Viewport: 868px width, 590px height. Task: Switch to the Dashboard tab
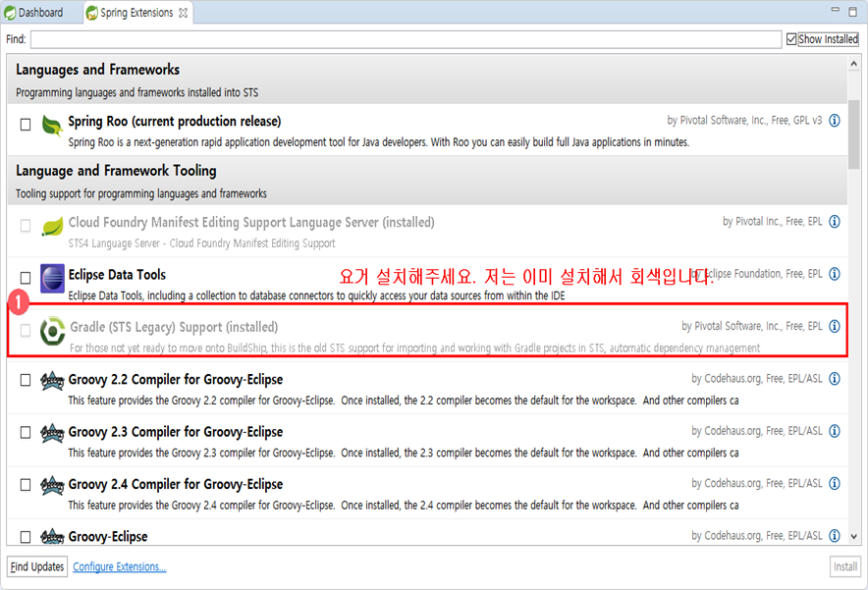34,12
